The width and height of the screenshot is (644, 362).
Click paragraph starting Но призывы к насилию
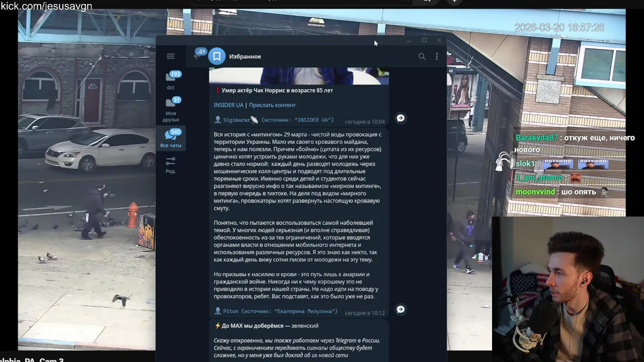point(296,286)
